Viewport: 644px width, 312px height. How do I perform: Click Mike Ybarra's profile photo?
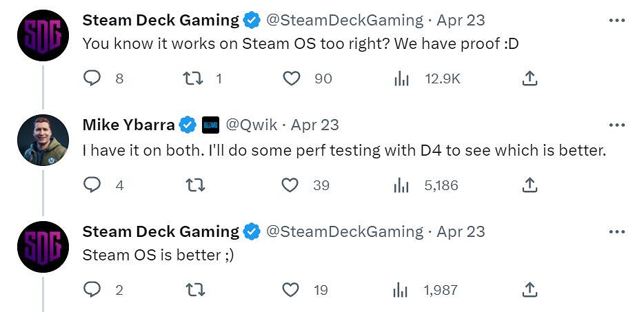click(x=41, y=141)
